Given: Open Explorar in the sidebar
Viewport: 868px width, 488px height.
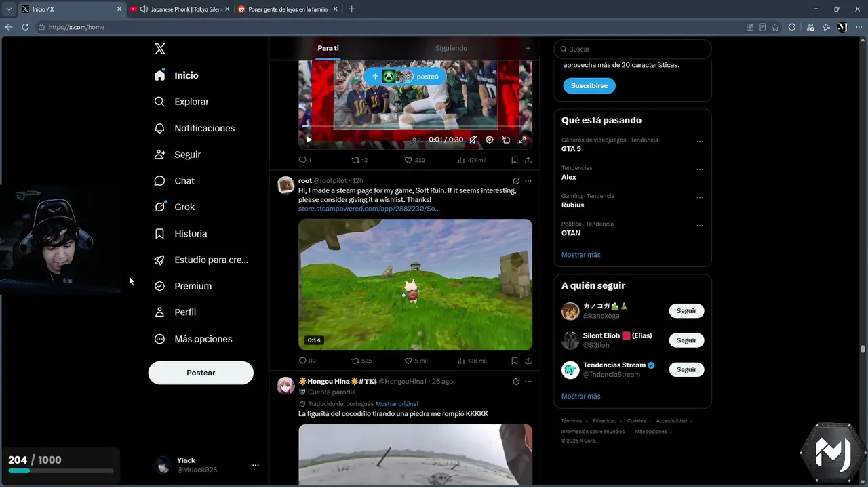Looking at the screenshot, I should click(182, 102).
